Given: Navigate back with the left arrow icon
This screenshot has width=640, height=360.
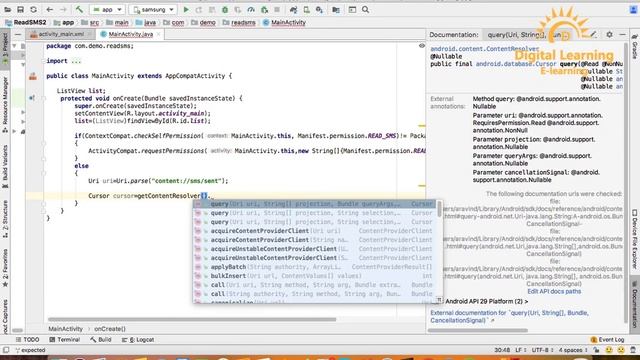Looking at the screenshot, I should coord(50,9).
